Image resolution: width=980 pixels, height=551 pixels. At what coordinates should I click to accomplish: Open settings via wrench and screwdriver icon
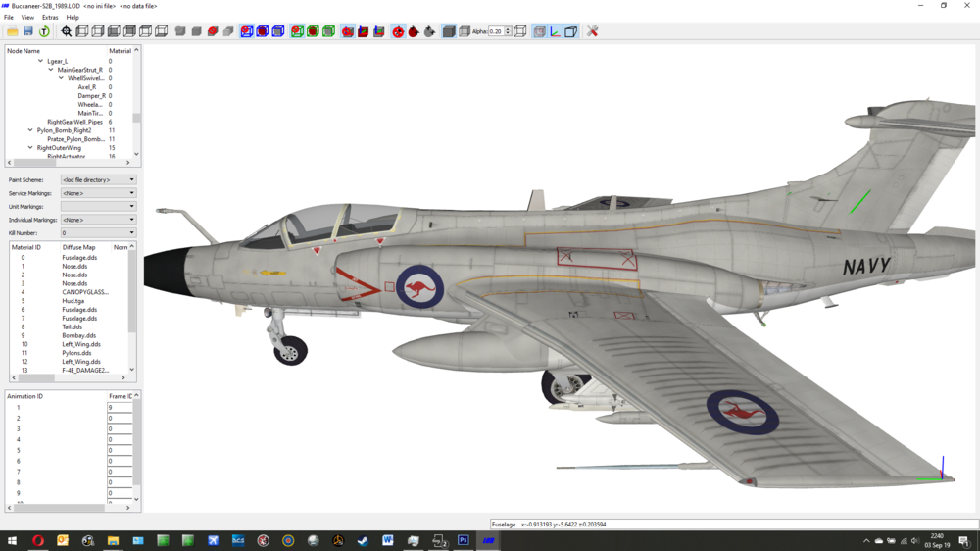click(x=593, y=31)
